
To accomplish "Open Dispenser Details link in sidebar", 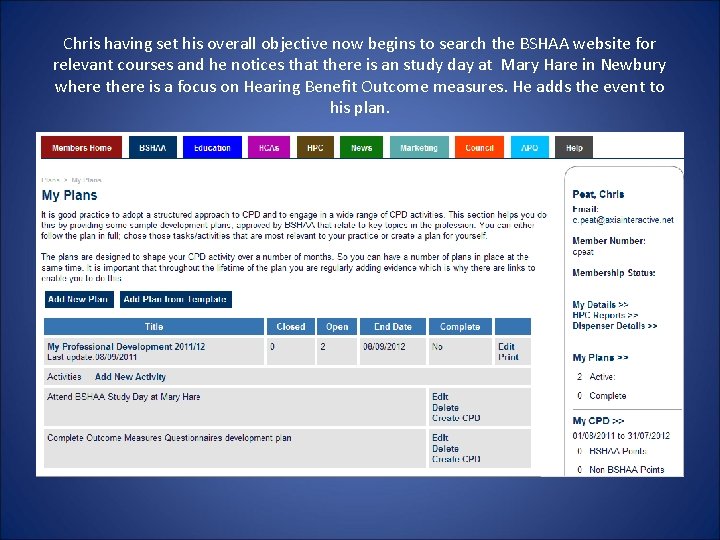I will [614, 326].
